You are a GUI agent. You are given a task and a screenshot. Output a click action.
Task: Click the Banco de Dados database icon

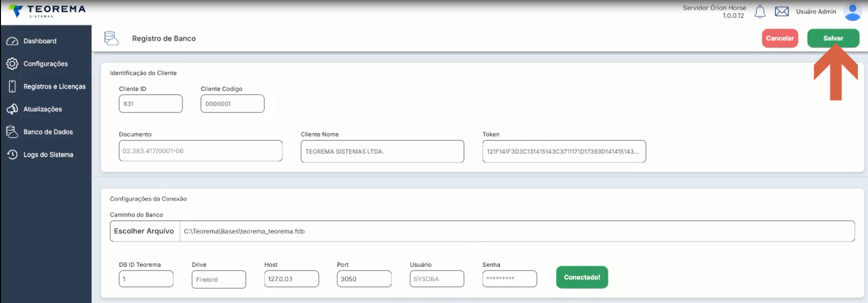(x=12, y=132)
